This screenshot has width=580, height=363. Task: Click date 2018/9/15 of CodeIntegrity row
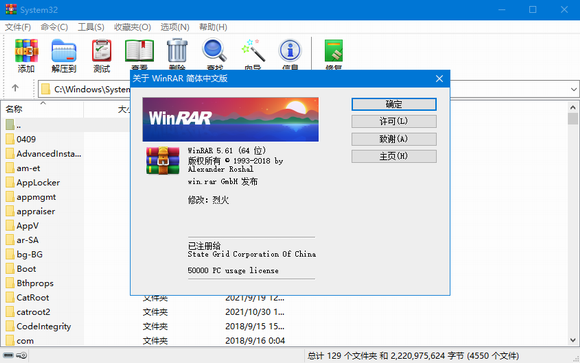click(254, 326)
